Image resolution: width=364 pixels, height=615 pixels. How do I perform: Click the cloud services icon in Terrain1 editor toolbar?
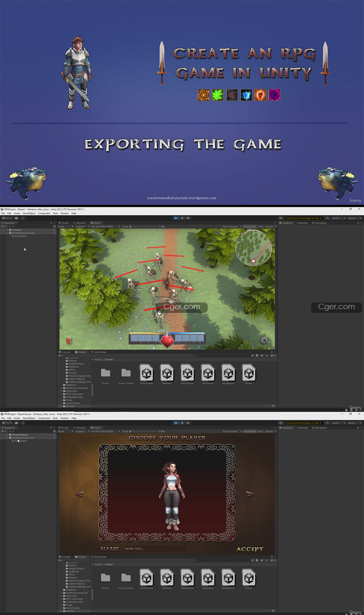pyautogui.click(x=16, y=218)
